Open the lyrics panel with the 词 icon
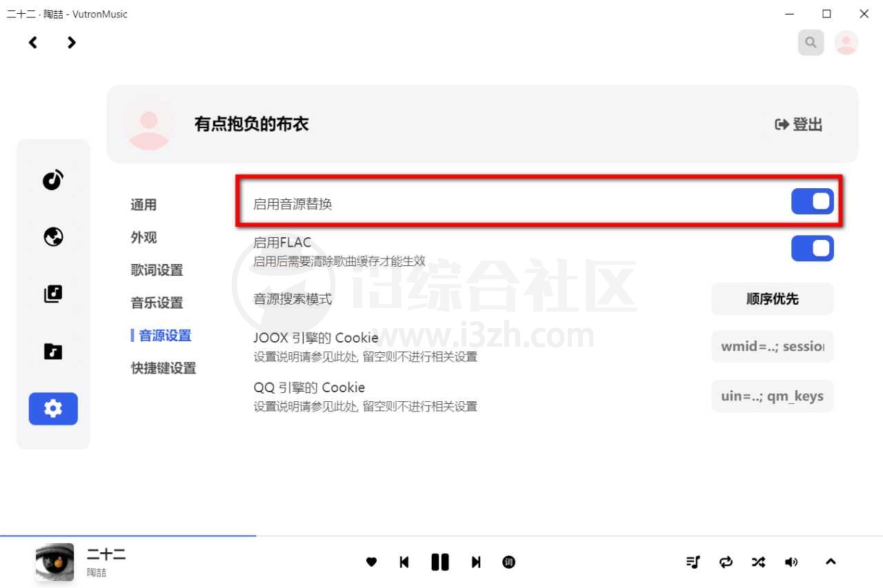Viewport: 883px width, 588px height. (x=508, y=562)
